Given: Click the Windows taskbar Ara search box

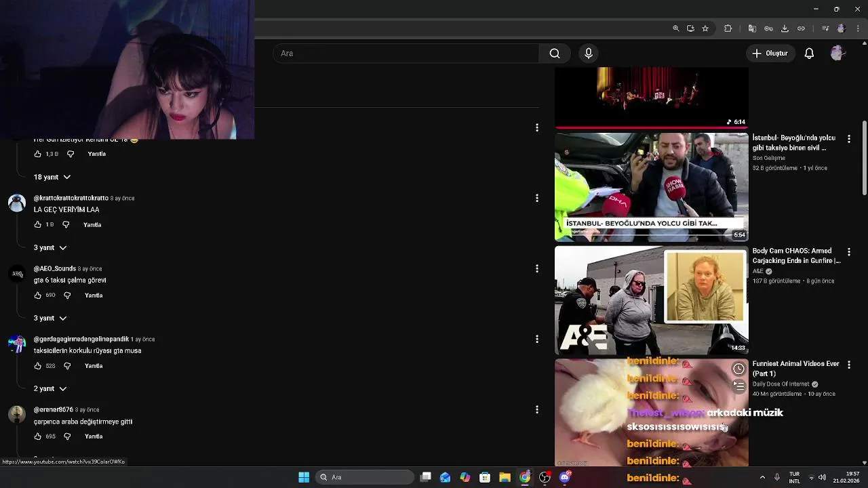Looking at the screenshot, I should [x=365, y=477].
